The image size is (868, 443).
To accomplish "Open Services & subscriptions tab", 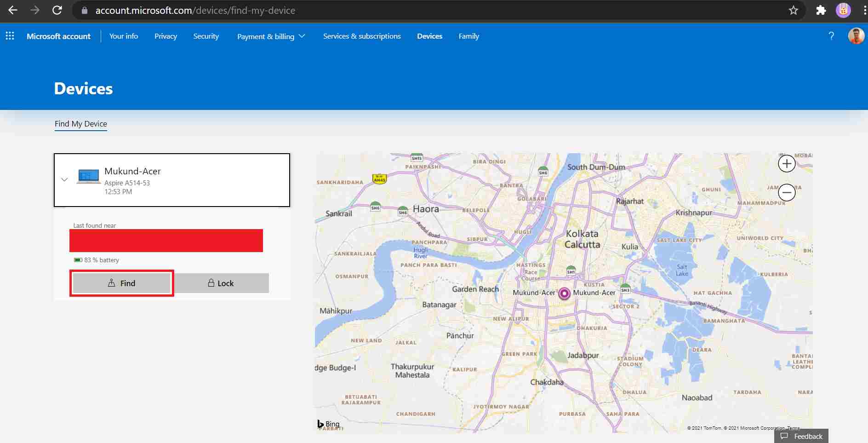I will [x=362, y=36].
